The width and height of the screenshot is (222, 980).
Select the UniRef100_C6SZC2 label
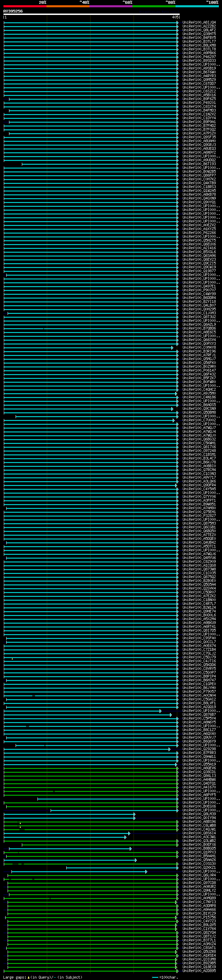click(x=199, y=91)
